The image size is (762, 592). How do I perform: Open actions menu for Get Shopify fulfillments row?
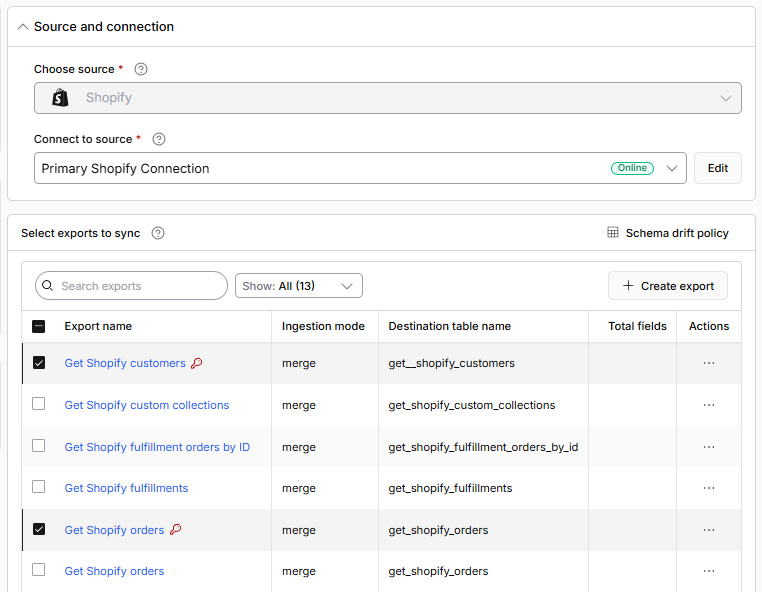[709, 488]
